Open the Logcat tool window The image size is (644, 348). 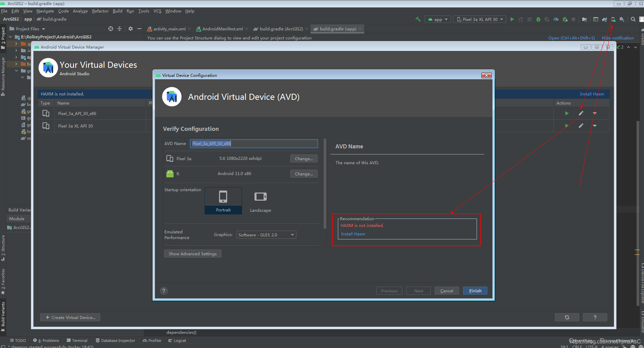[177, 341]
